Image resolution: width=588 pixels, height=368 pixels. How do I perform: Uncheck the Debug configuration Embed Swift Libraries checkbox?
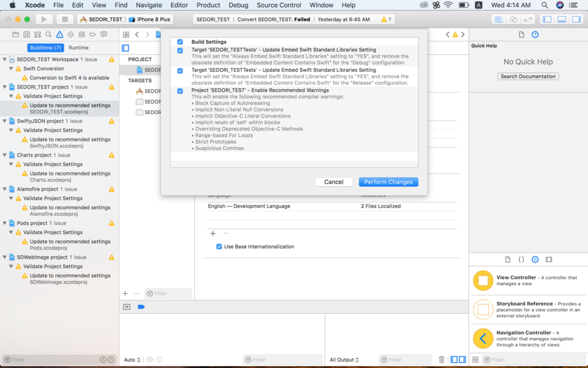[x=180, y=51]
